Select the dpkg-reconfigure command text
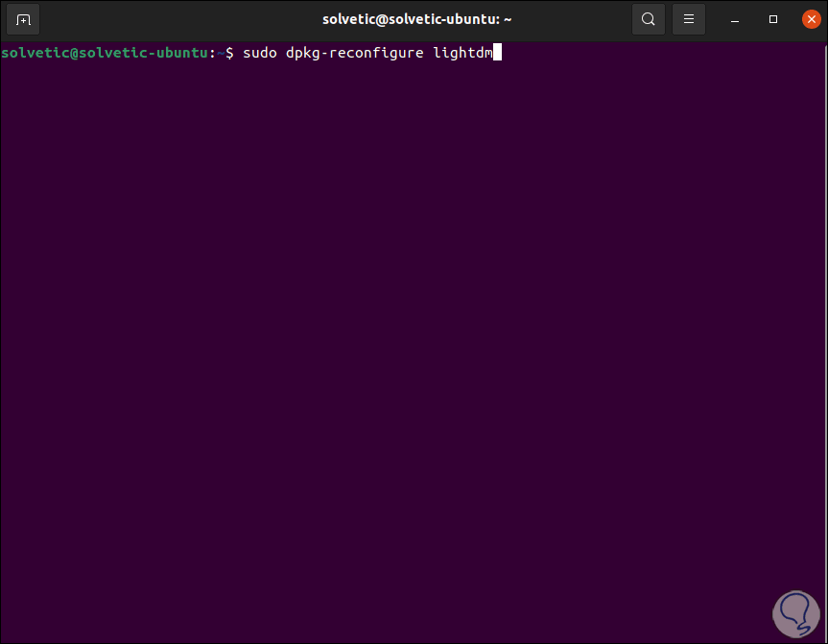The width and height of the screenshot is (828, 644). (x=354, y=53)
